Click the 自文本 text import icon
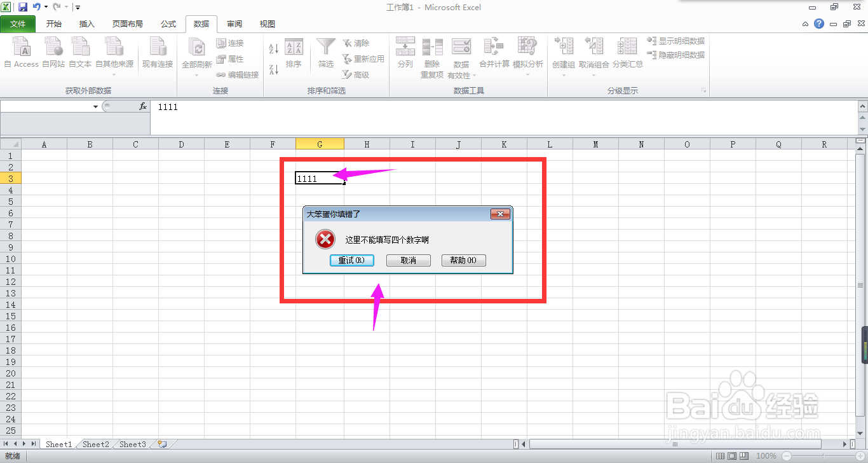 pyautogui.click(x=80, y=53)
